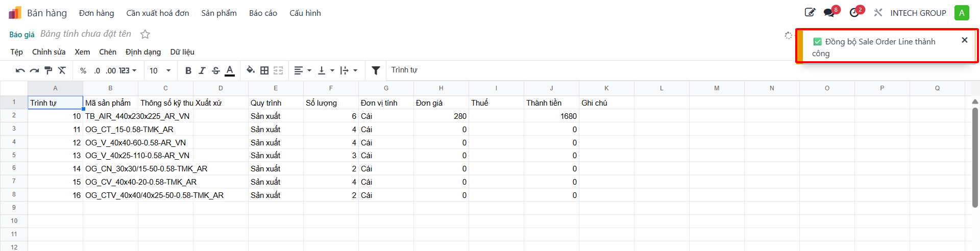
Task: Open the fill color bucket
Action: point(251,70)
